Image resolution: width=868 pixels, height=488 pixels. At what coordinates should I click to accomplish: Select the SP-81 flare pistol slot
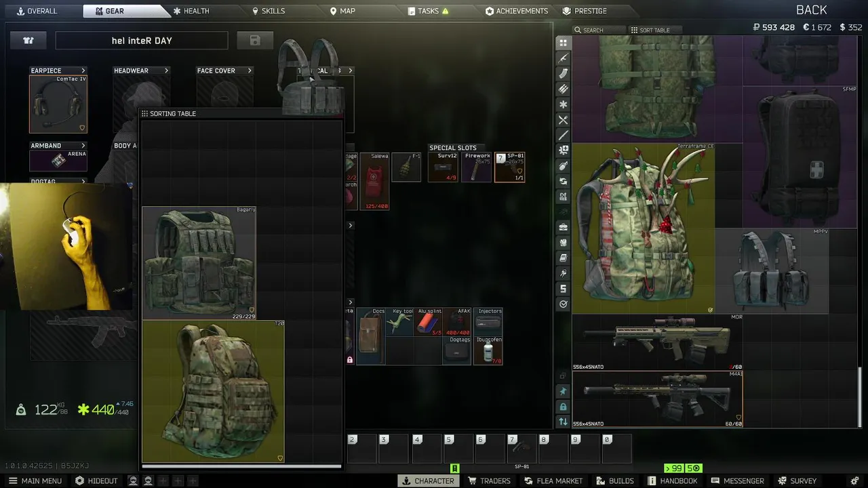tap(510, 167)
